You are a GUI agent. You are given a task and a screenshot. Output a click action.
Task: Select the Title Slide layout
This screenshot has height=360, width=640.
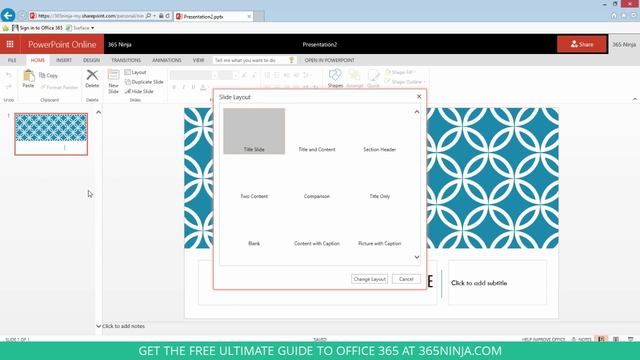pyautogui.click(x=254, y=131)
